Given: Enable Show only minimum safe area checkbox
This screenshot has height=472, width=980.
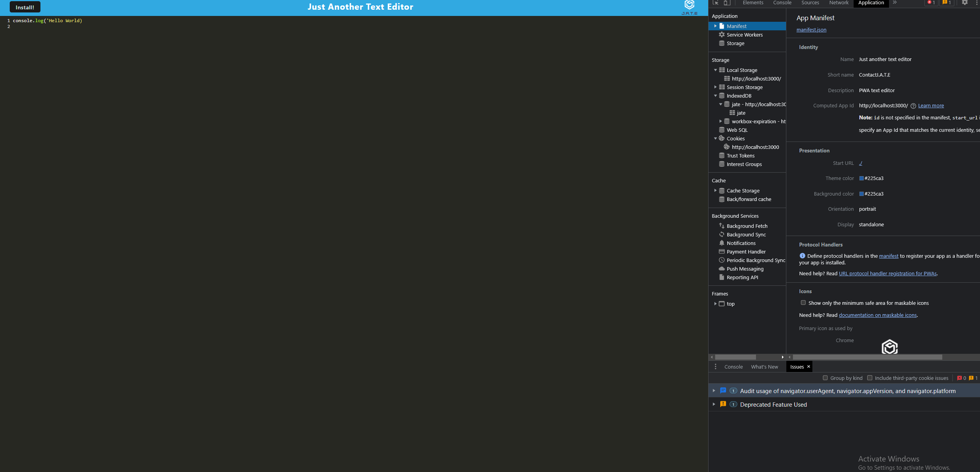Looking at the screenshot, I should pyautogui.click(x=803, y=303).
